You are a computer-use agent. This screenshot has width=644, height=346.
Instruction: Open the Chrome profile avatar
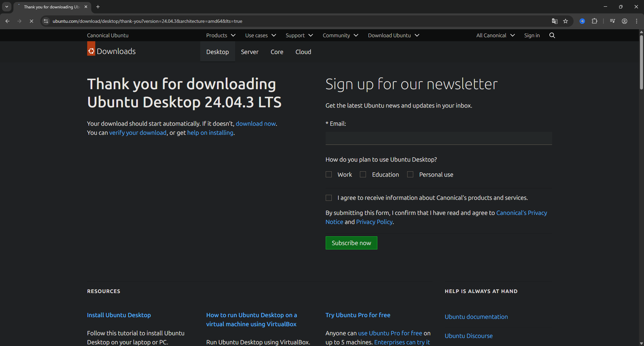click(625, 21)
